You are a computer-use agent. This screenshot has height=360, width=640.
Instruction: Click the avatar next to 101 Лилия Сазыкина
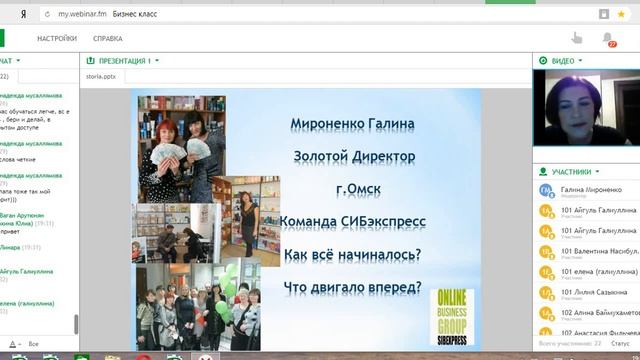pos(546,293)
